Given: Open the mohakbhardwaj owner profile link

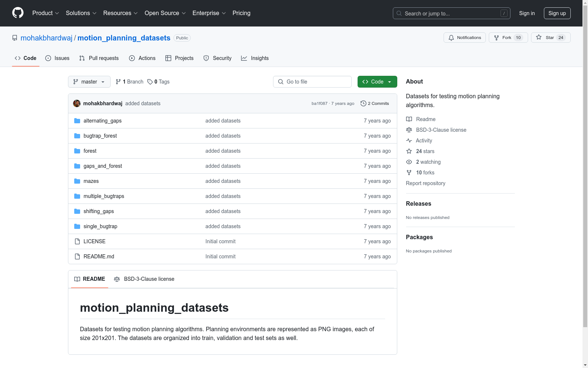Looking at the screenshot, I should point(47,38).
